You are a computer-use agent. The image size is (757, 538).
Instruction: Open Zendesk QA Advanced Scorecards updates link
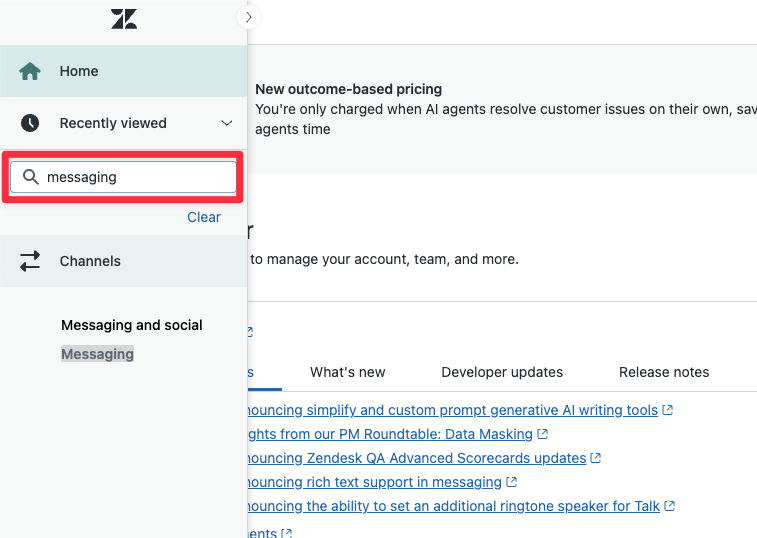pos(417,458)
